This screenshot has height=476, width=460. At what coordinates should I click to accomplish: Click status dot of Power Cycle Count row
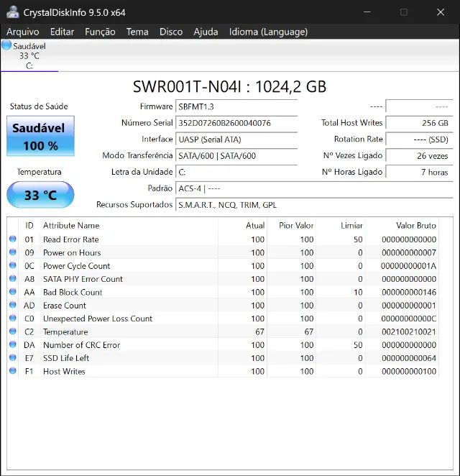tap(13, 265)
